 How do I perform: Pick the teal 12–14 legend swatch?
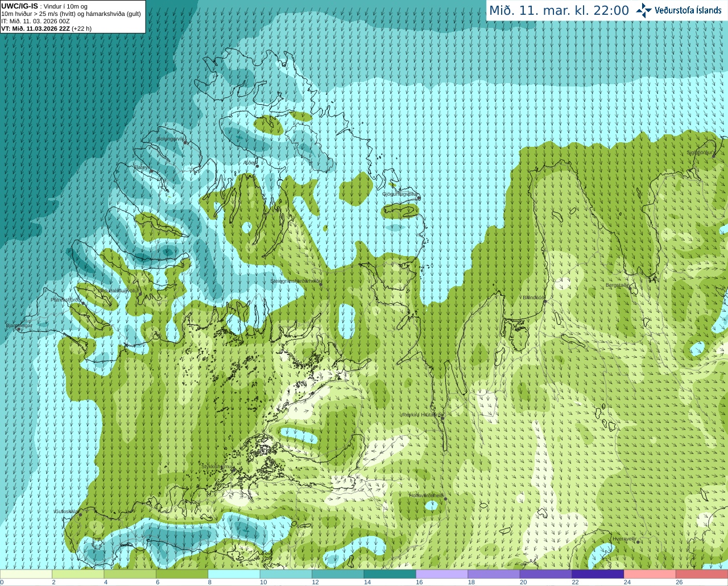pyautogui.click(x=338, y=574)
